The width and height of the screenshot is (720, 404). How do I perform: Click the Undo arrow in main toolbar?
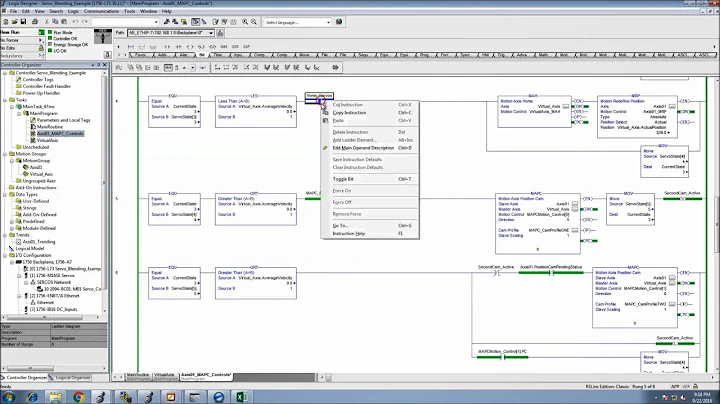pyautogui.click(x=75, y=22)
